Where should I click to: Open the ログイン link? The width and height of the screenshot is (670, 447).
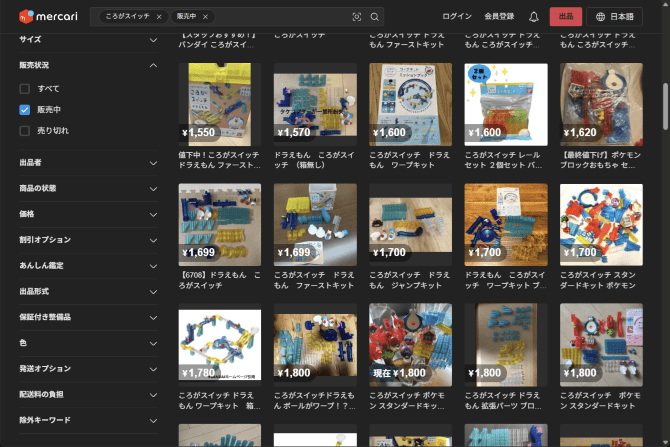pyautogui.click(x=457, y=17)
